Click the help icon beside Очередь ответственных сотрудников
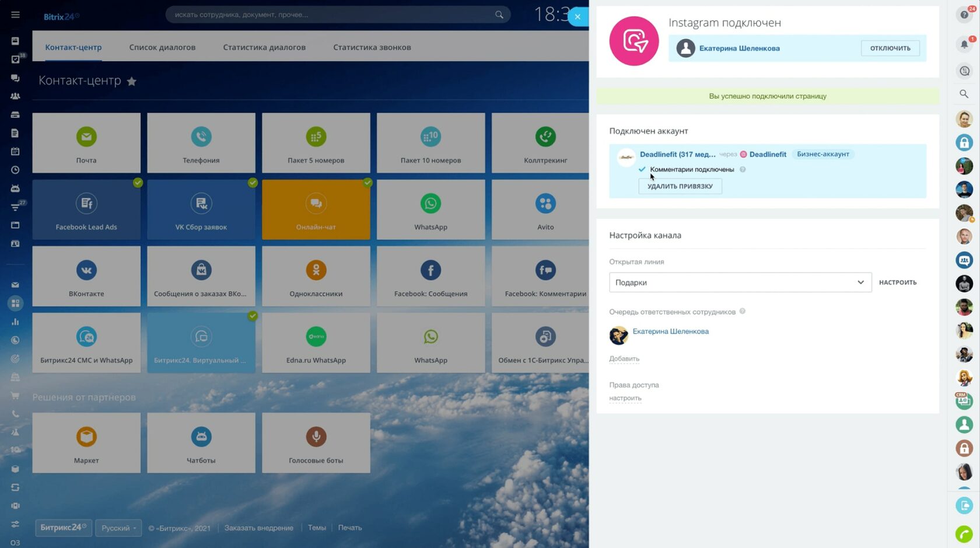Viewport: 980px width, 548px height. pyautogui.click(x=743, y=312)
